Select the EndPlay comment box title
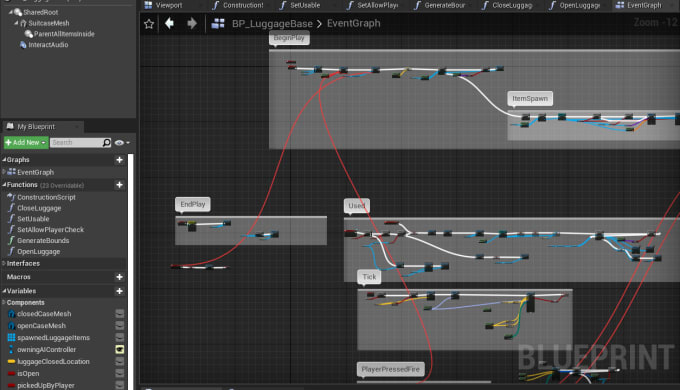This screenshot has height=390, width=680. [x=193, y=204]
